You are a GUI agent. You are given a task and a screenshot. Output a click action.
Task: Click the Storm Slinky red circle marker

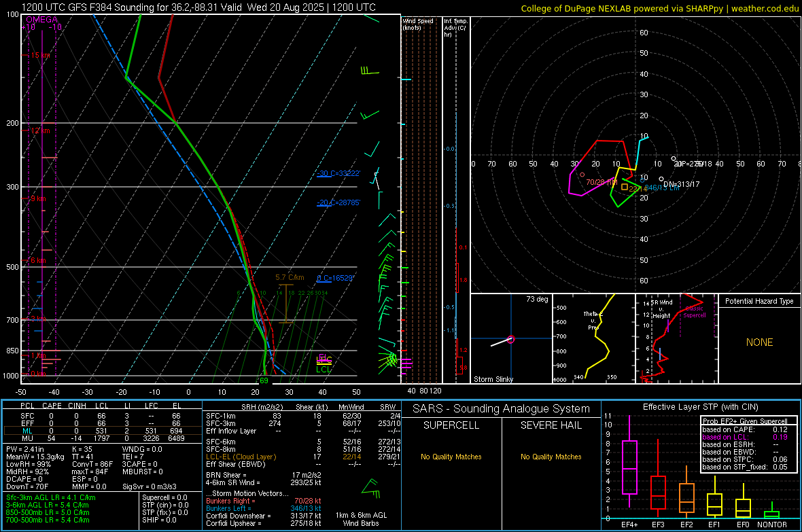tap(510, 339)
